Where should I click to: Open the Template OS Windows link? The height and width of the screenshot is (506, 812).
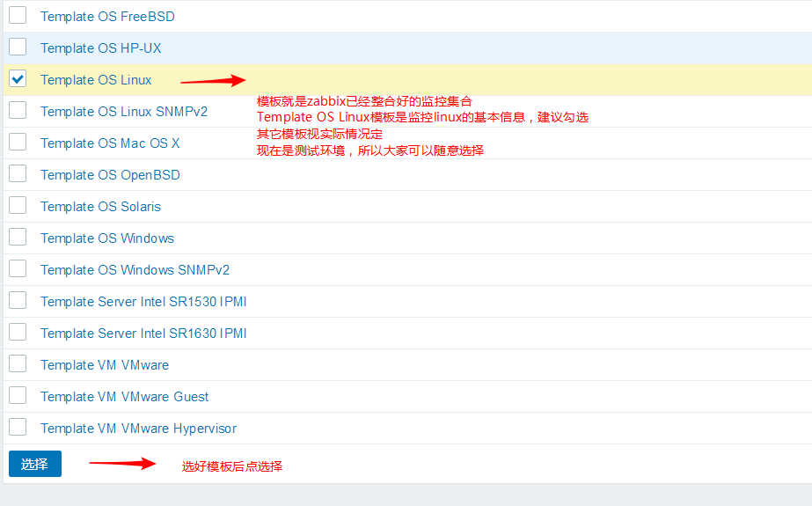[107, 238]
